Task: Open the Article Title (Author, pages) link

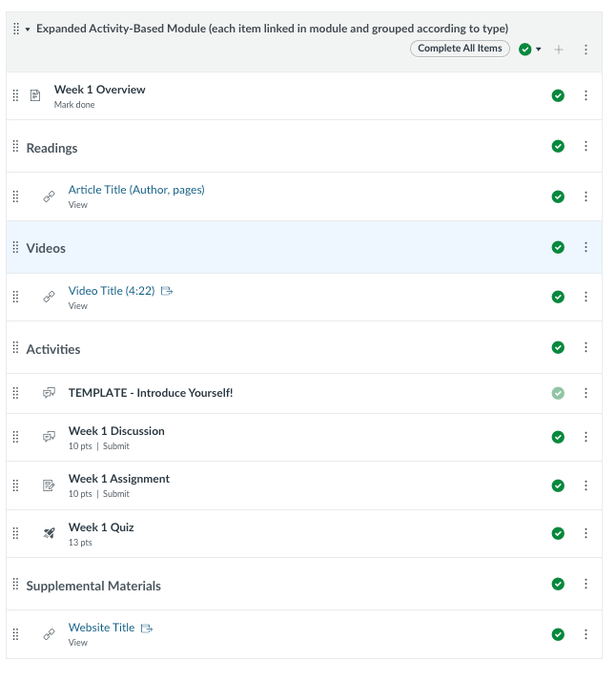Action: 136,190
